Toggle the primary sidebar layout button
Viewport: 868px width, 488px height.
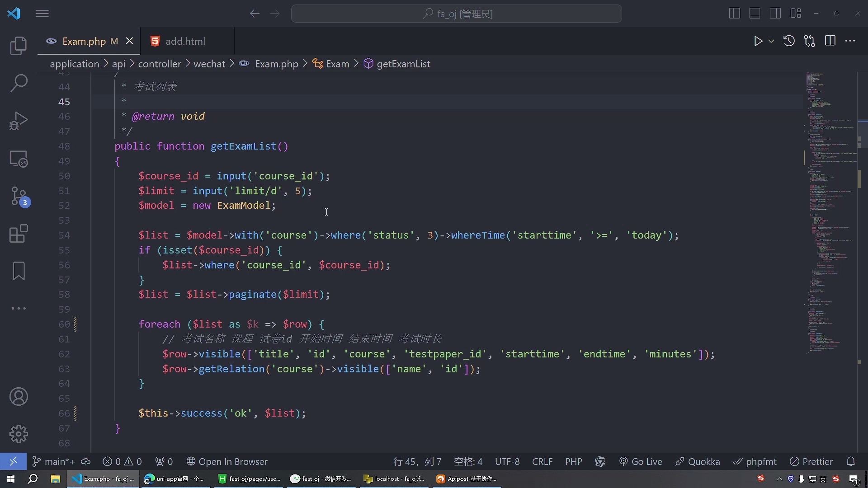click(x=735, y=14)
